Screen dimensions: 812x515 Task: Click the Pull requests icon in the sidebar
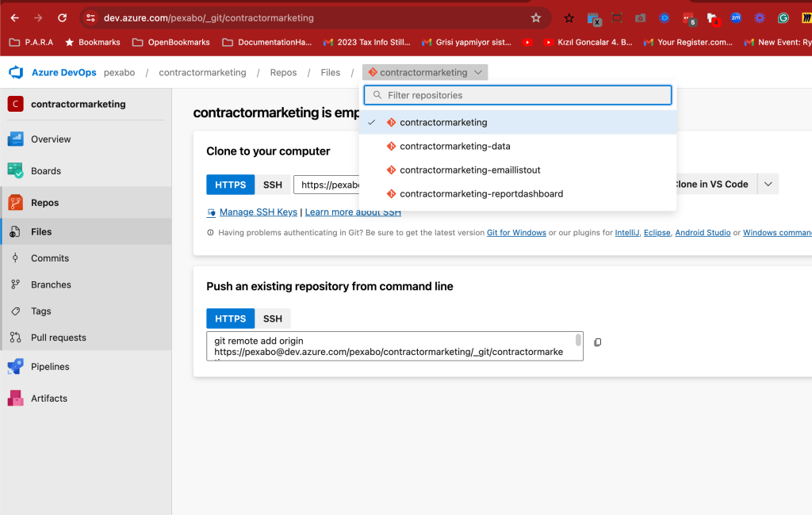pyautogui.click(x=15, y=338)
